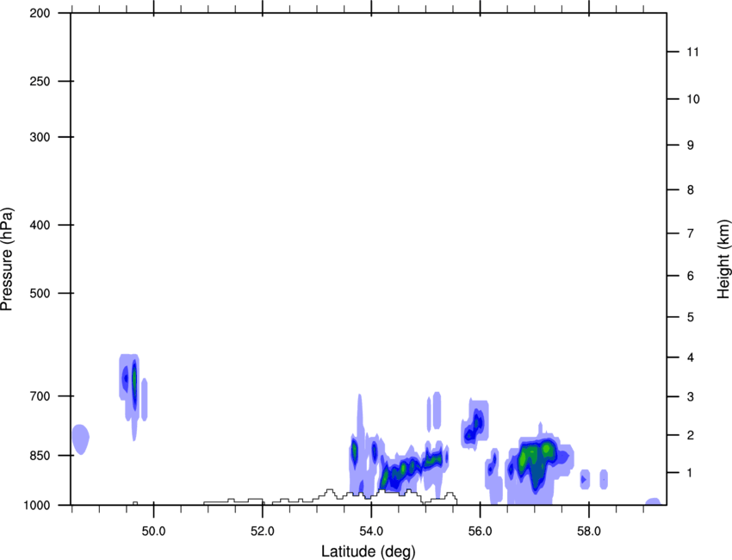Click the 1 km height label

point(690,473)
